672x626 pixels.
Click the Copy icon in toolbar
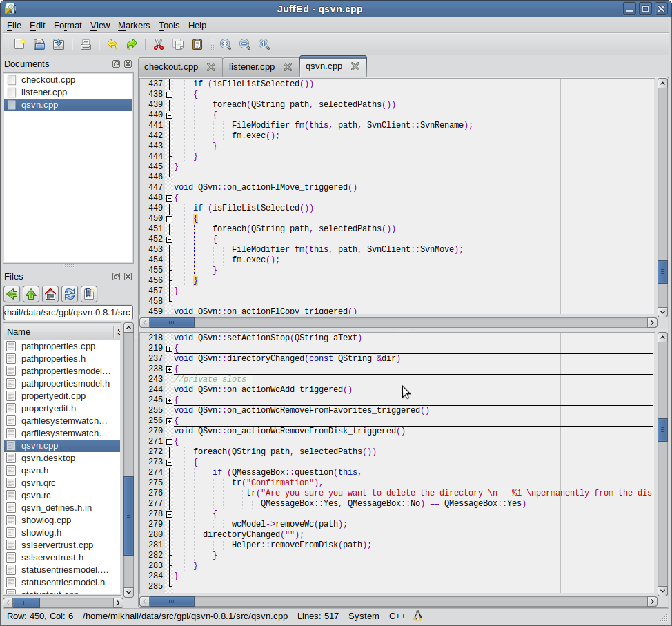pyautogui.click(x=178, y=44)
